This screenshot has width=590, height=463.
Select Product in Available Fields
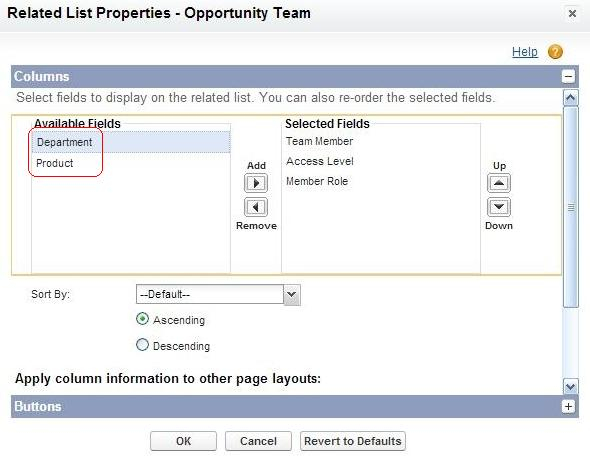(131, 163)
